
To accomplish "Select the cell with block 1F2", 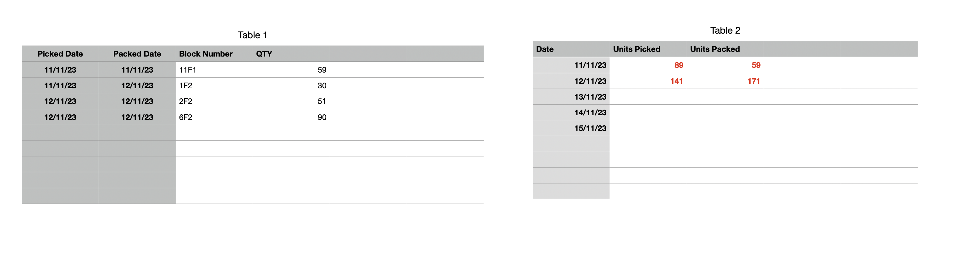I will pos(214,85).
